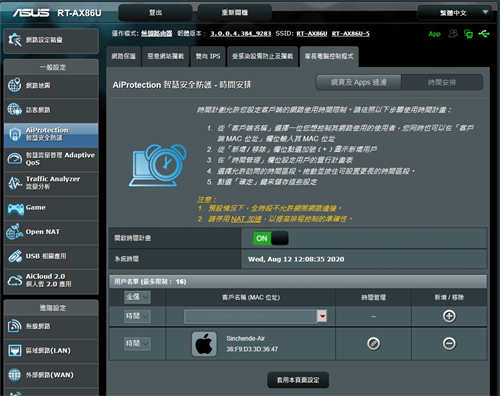Open the Open NAT sidebar item
The image size is (500, 396).
pyautogui.click(x=51, y=232)
